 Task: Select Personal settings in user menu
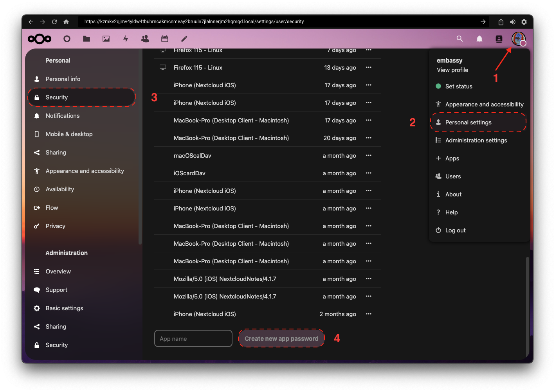pos(468,122)
